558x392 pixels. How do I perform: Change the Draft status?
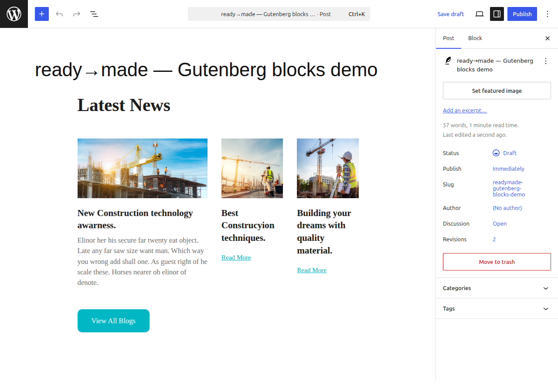[505, 153]
